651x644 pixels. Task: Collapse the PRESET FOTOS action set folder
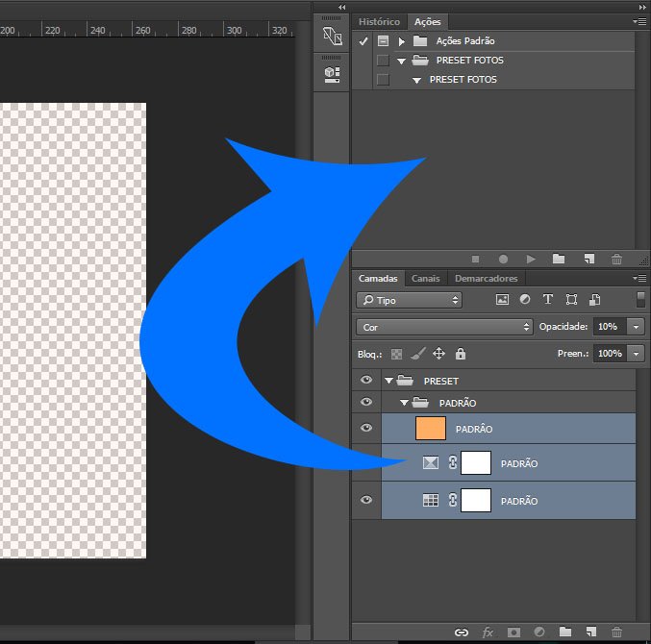401,61
